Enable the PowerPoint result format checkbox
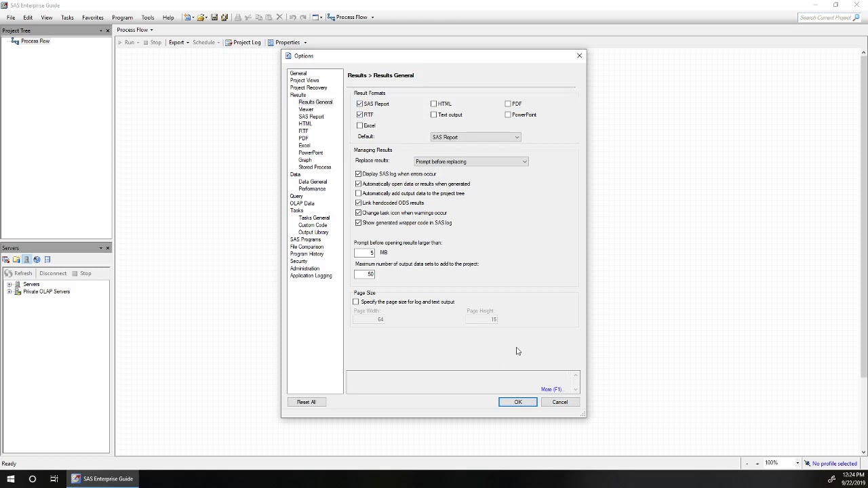Screen dimensions: 868x488 click(508, 115)
